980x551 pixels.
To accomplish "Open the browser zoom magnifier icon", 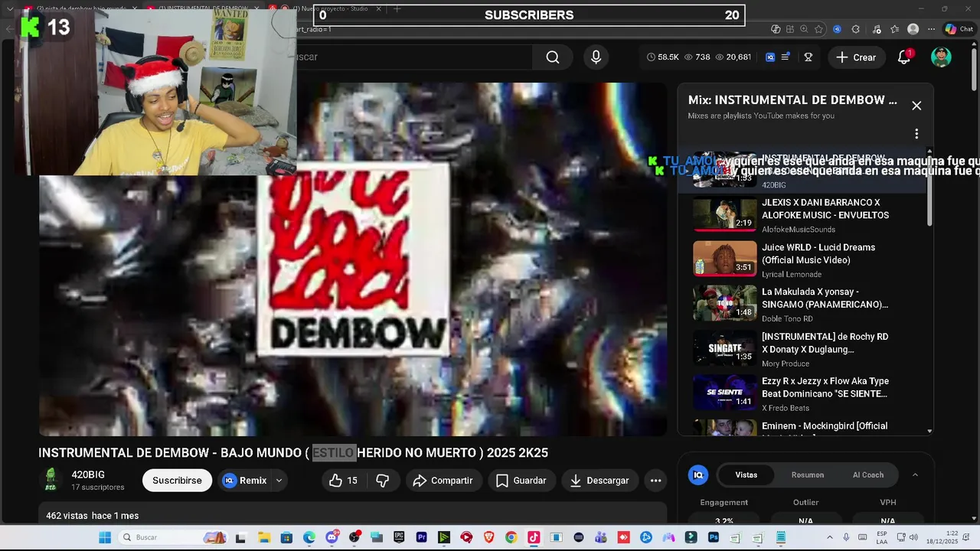I will [x=804, y=29].
